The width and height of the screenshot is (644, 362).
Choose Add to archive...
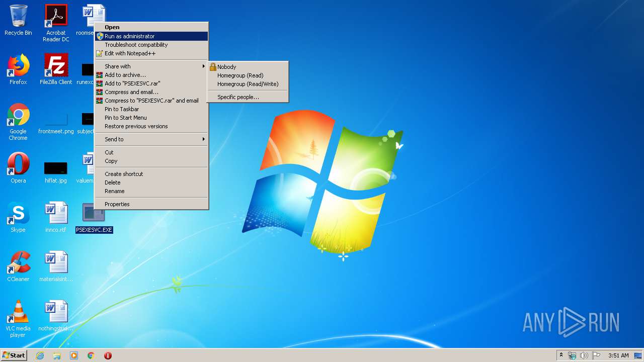click(151, 75)
